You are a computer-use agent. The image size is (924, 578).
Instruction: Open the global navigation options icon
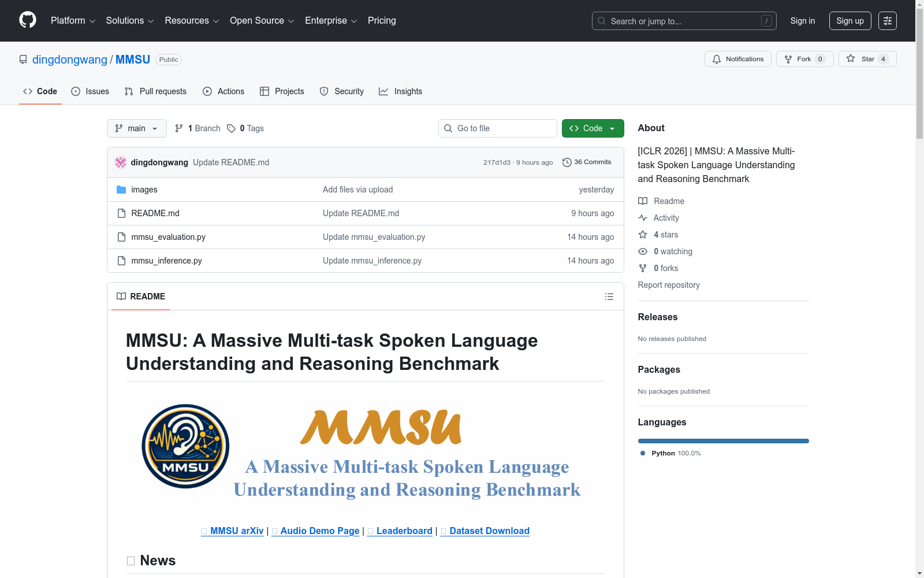point(888,21)
